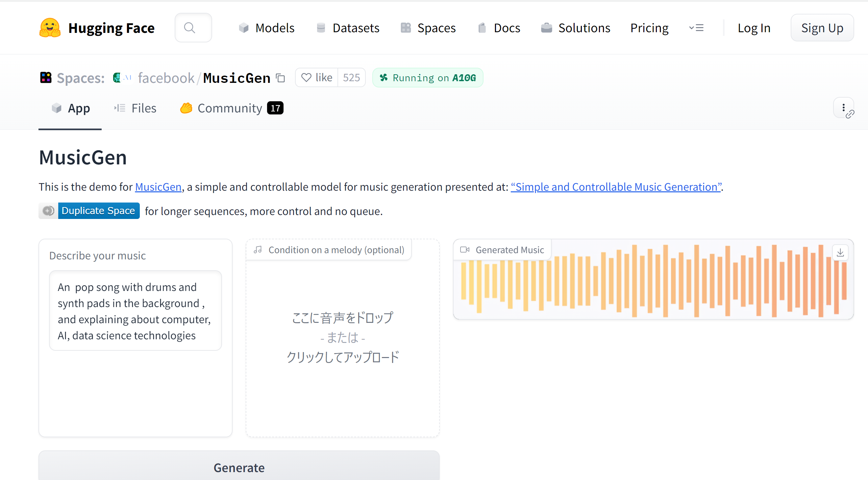Expand the additional navigation menu icon
The height and width of the screenshot is (480, 868).
point(696,28)
